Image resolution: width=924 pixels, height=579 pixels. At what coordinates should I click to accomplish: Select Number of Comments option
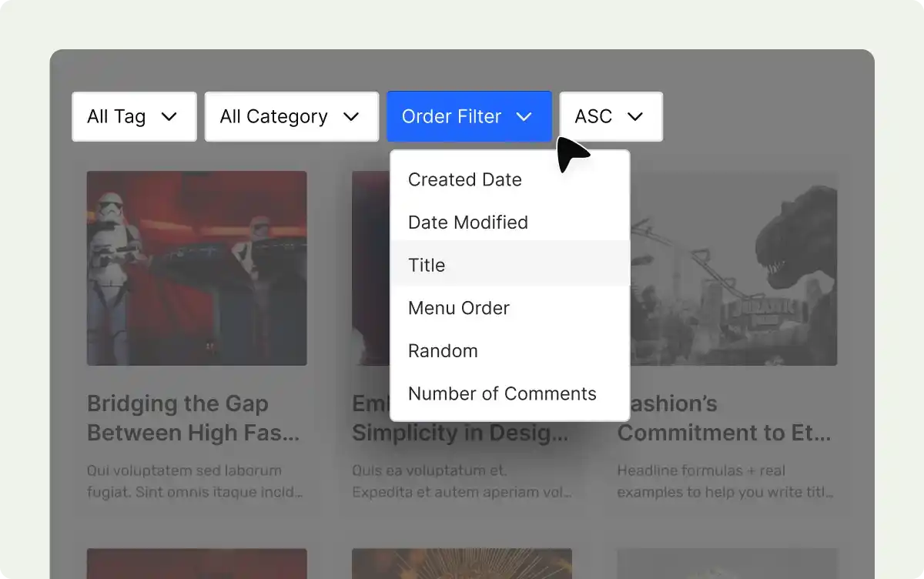502,393
